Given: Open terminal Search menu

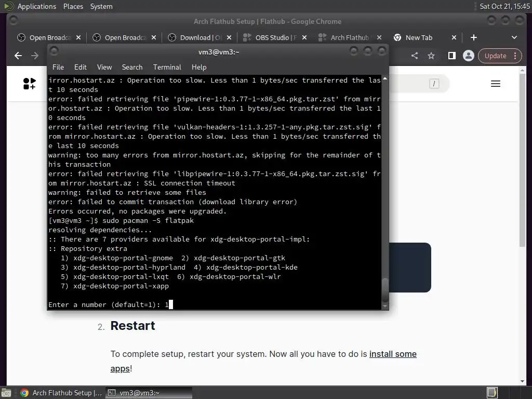Looking at the screenshot, I should click(x=132, y=67).
